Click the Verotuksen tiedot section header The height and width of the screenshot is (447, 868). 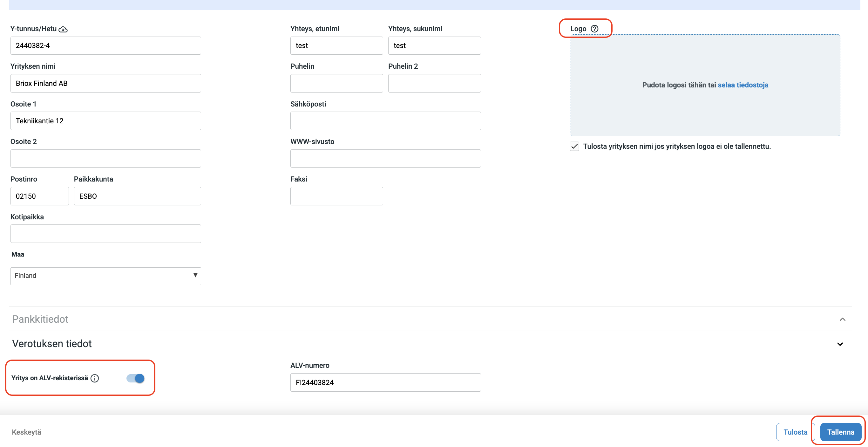[52, 343]
